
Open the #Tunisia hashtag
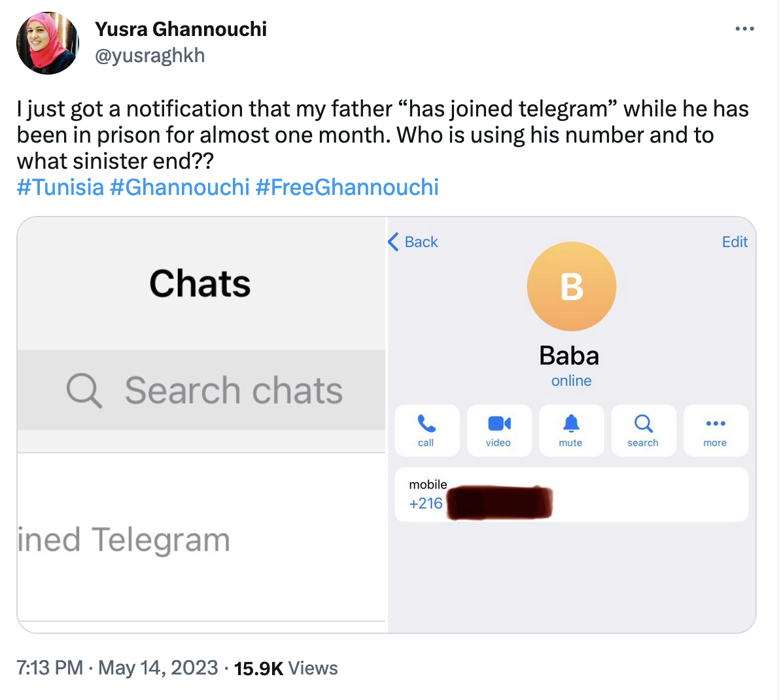click(x=60, y=187)
